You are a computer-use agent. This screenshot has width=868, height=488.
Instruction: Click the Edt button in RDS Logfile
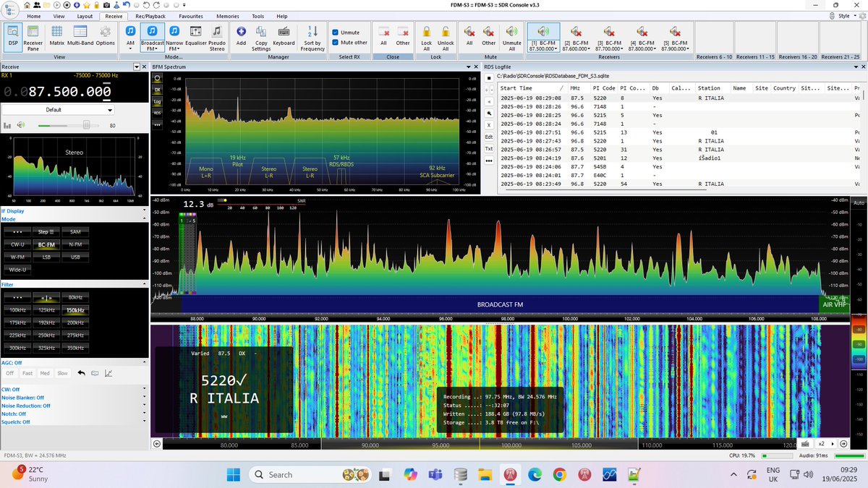tap(489, 136)
